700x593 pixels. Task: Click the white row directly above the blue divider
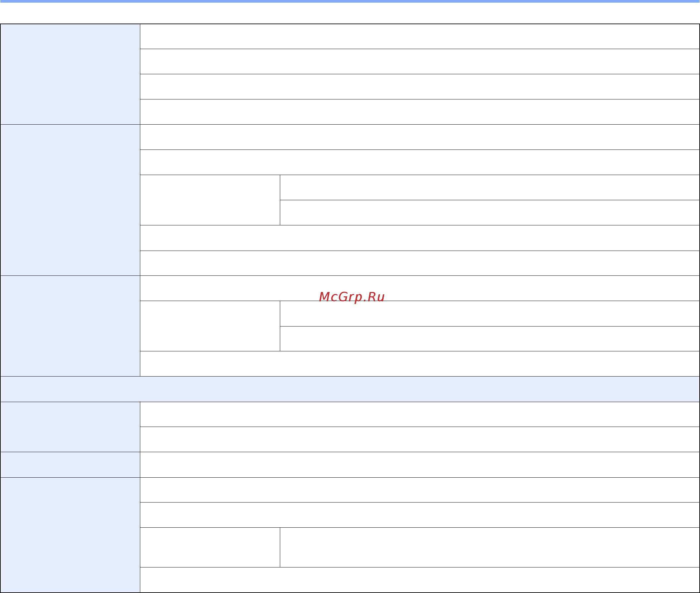pos(419,364)
